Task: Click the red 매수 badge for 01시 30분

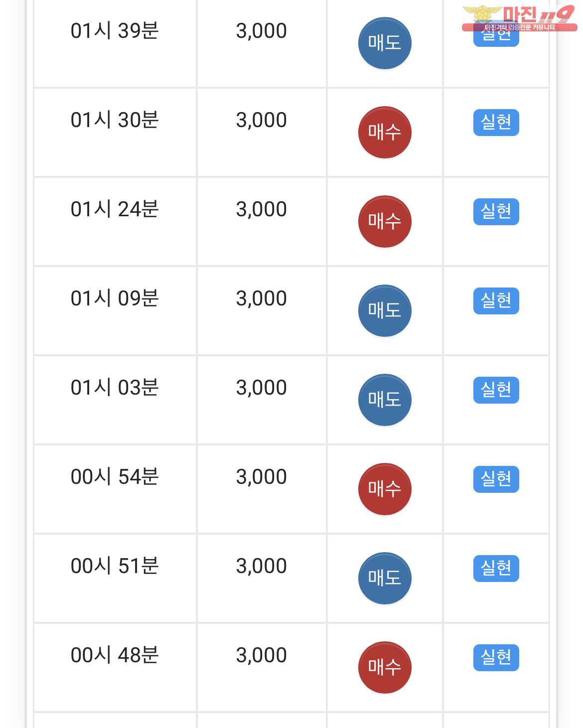Action: (x=385, y=133)
